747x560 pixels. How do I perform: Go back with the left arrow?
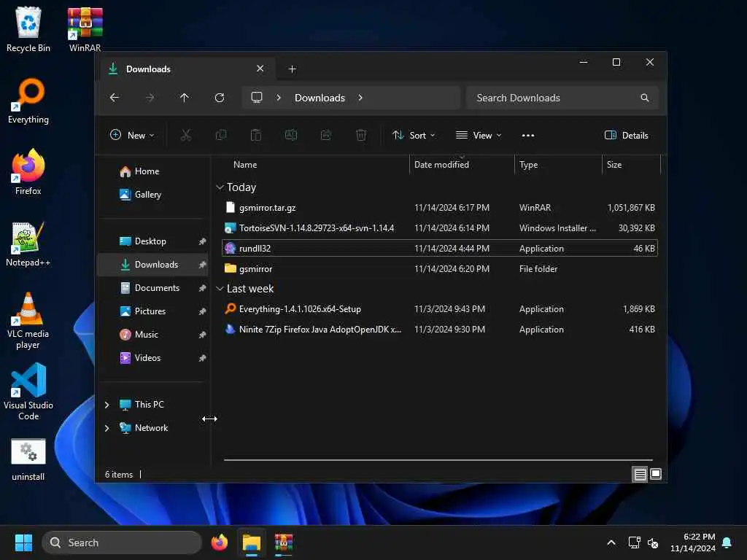pos(115,98)
